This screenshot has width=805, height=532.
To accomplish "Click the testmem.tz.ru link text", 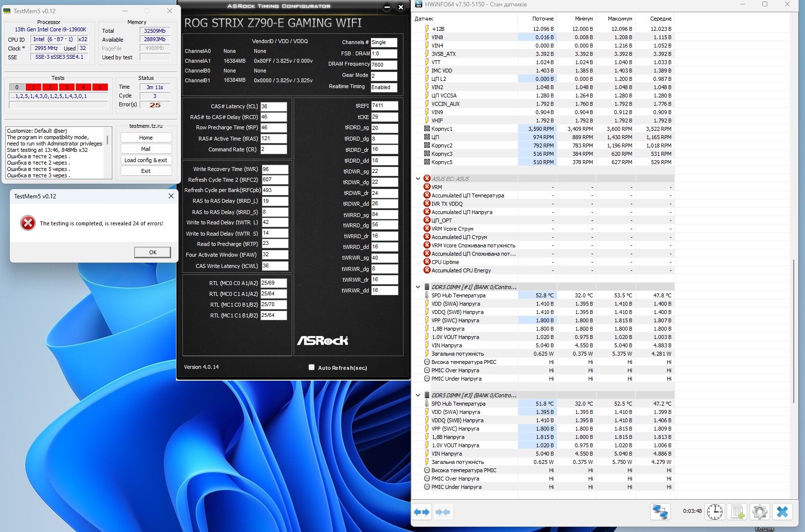I will 146,126.
